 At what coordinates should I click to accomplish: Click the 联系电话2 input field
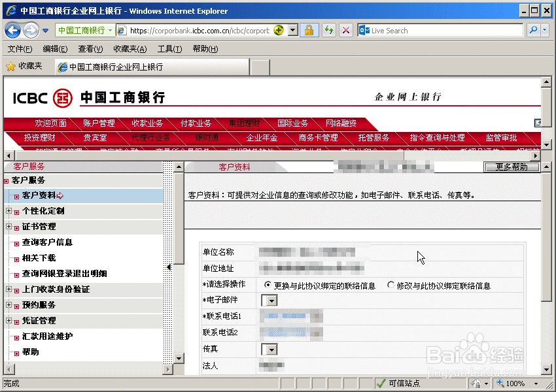[291, 332]
